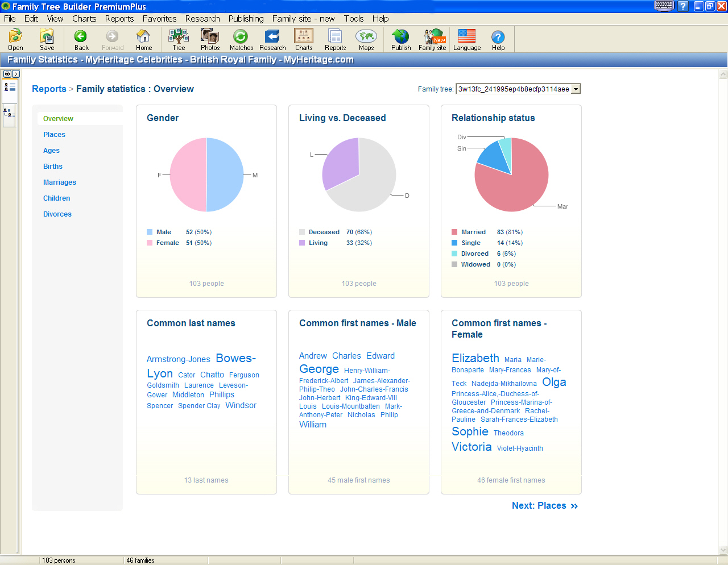Viewport: 728px width, 565px height.
Task: Open the Reports menu
Action: click(119, 19)
